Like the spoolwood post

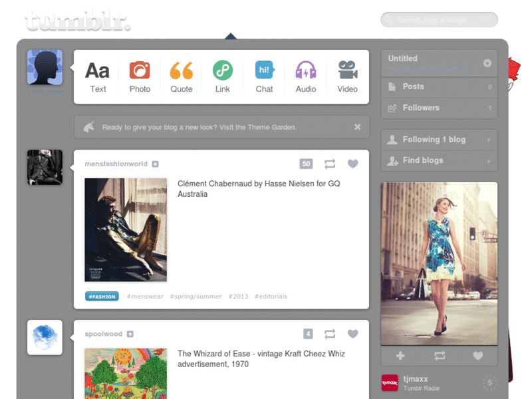[x=353, y=334]
